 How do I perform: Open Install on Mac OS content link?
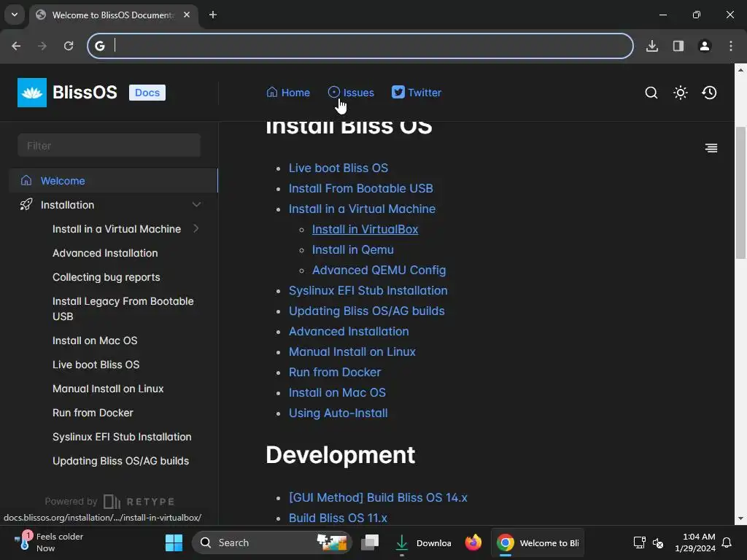337,392
